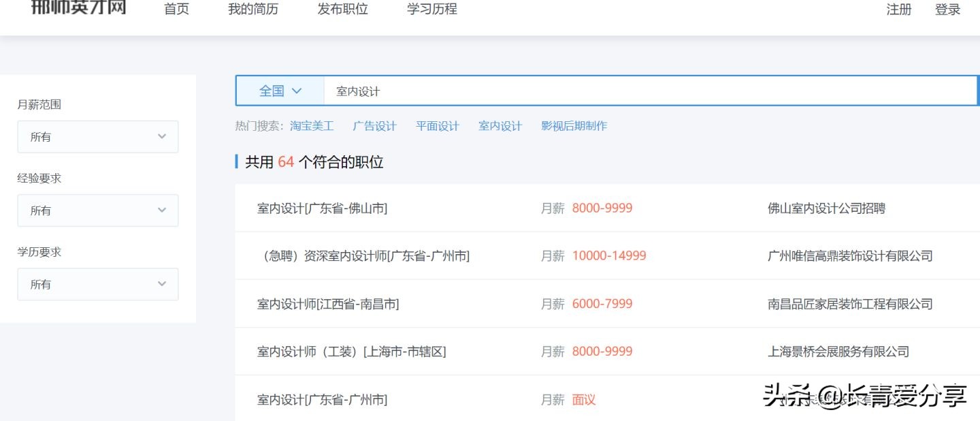The width and height of the screenshot is (980, 421).
Task: Click the 广告设计 hot search link
Action: tap(375, 125)
